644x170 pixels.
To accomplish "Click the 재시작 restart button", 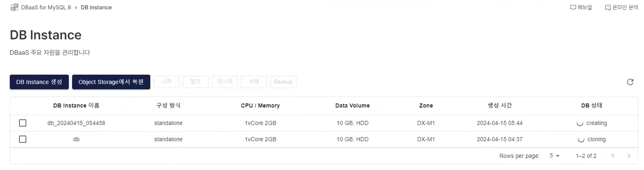I will coord(225,82).
